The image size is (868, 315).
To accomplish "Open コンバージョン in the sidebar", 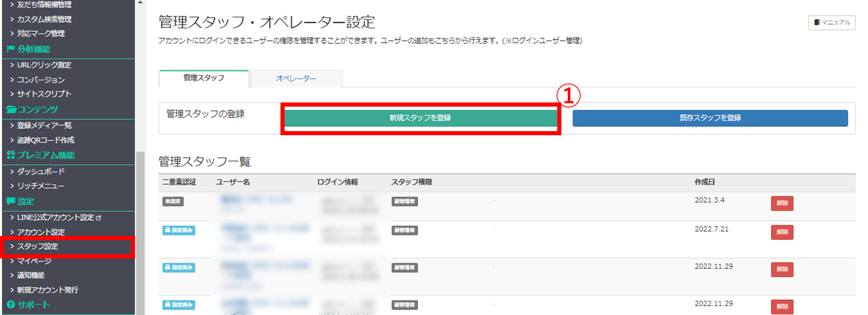I will coord(41,80).
